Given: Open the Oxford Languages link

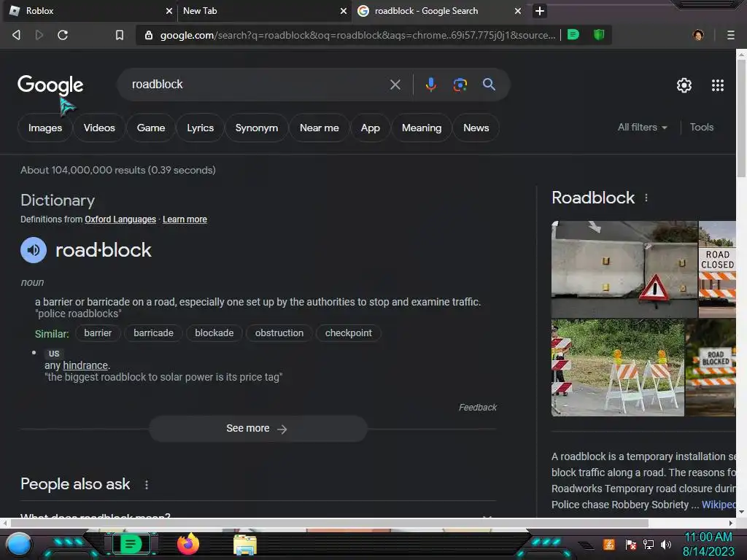Looking at the screenshot, I should pyautogui.click(x=120, y=219).
